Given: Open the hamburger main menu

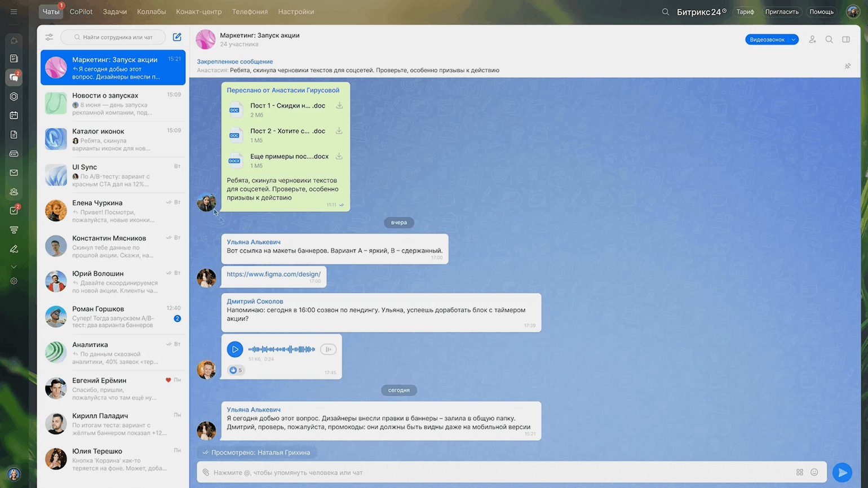Looking at the screenshot, I should point(14,12).
